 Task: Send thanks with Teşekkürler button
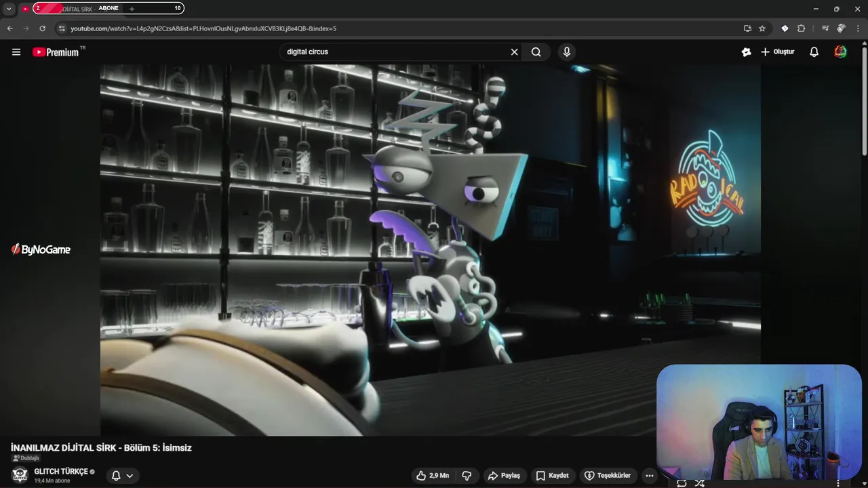608,476
